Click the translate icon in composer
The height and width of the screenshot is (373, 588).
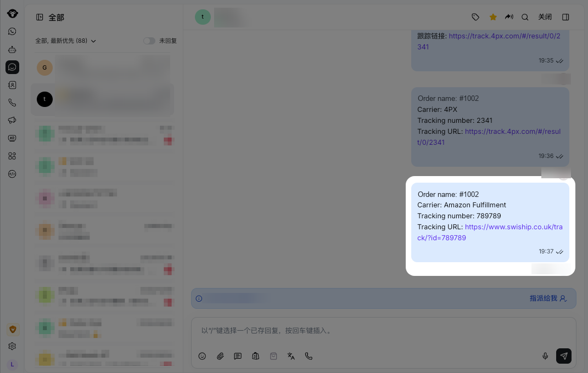click(x=291, y=356)
